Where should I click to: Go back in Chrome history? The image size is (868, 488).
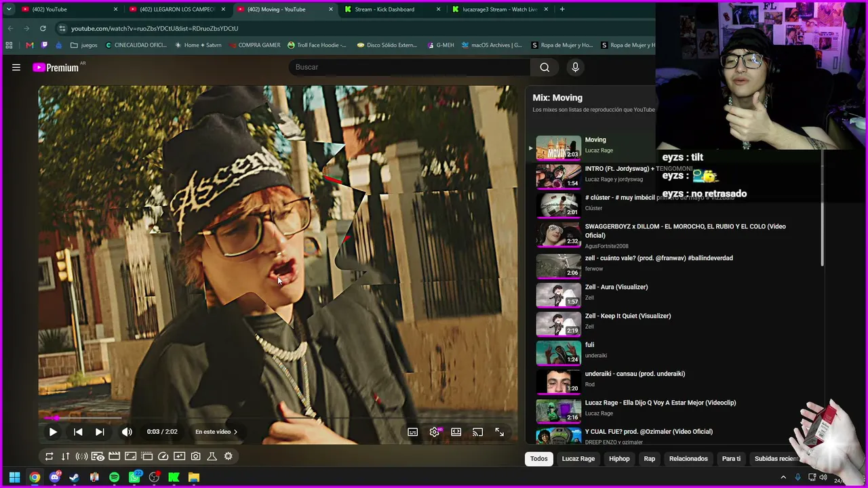[10, 28]
